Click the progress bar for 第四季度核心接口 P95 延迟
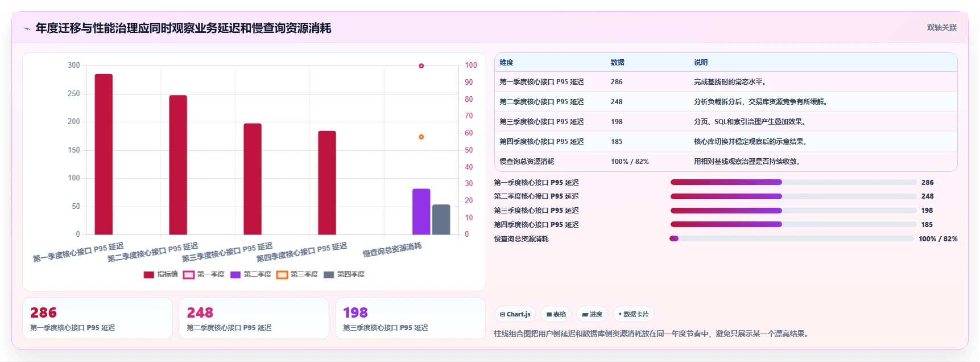Image resolution: width=980 pixels, height=362 pixels. (x=793, y=224)
